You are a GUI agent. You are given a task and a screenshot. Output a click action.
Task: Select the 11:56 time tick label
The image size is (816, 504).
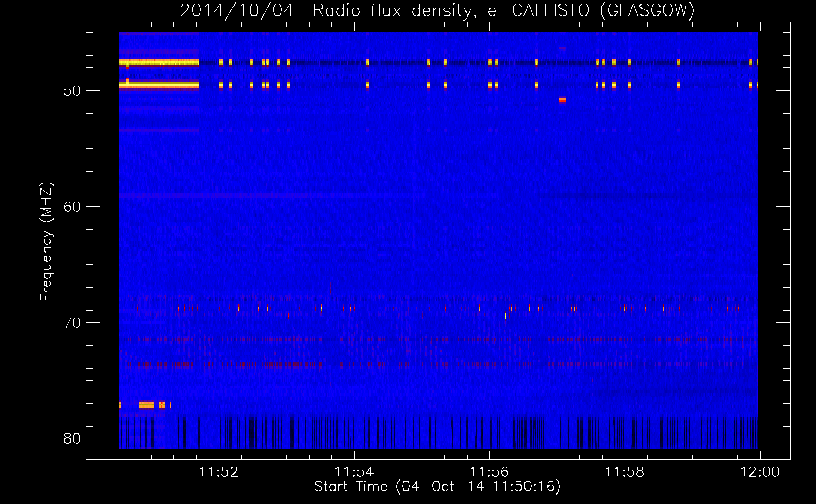click(x=489, y=472)
